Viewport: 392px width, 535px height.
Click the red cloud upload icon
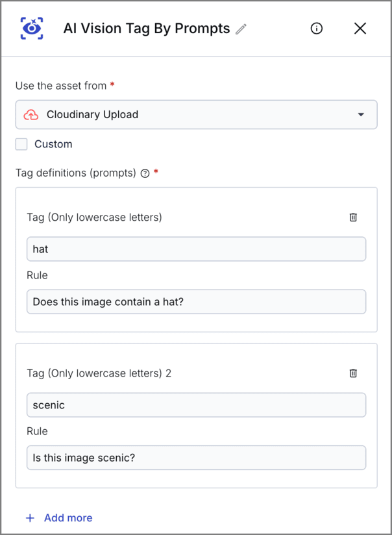31,115
